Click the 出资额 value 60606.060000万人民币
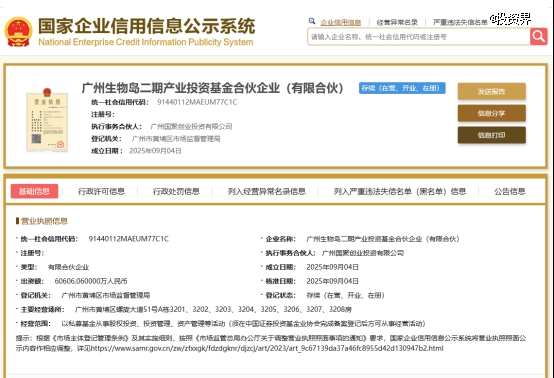 91,281
